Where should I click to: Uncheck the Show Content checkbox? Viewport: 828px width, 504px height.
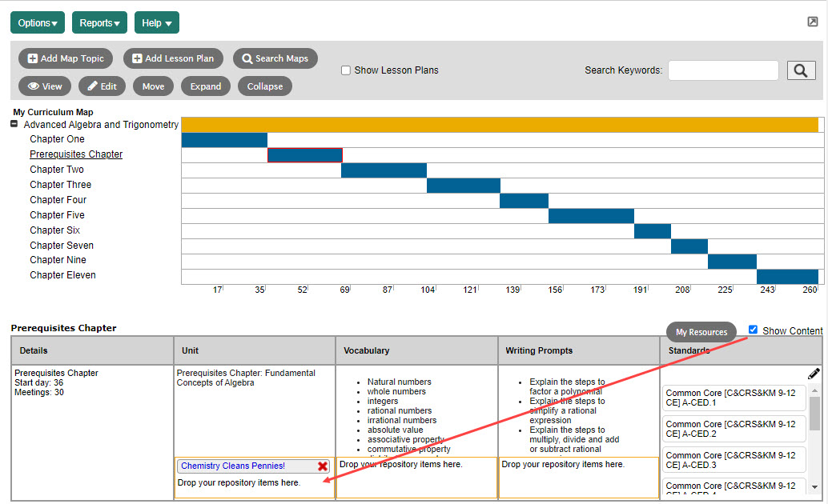tap(752, 330)
